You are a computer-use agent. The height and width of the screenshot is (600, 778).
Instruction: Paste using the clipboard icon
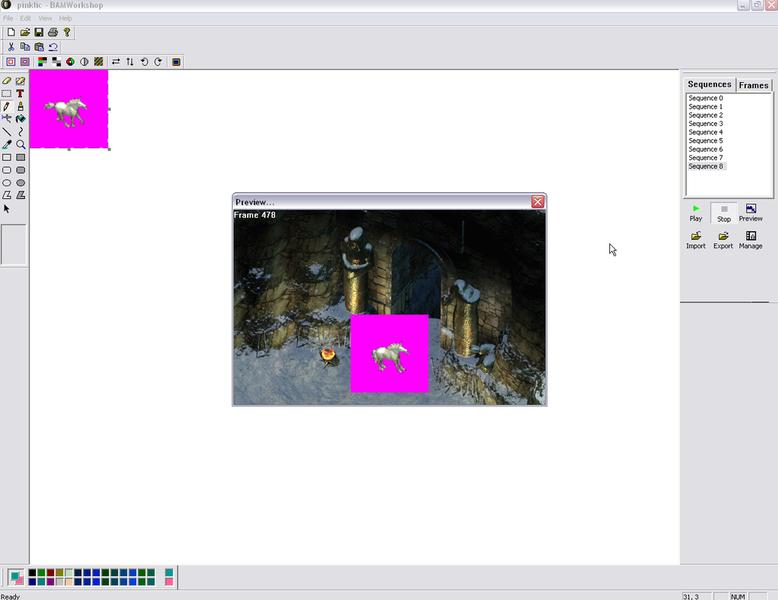pos(39,47)
